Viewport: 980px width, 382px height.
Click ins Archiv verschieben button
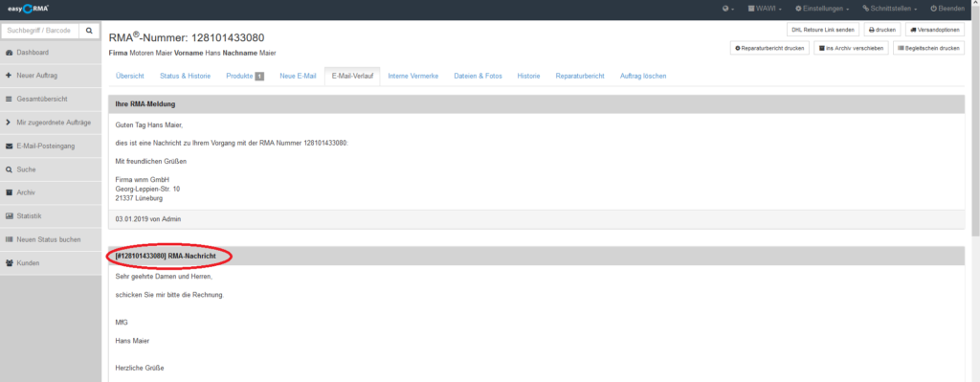(851, 48)
